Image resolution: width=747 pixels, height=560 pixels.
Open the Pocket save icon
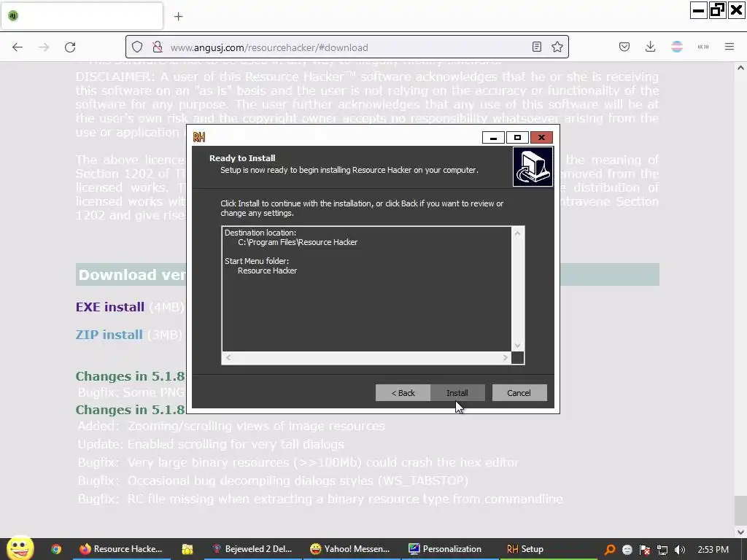[x=624, y=47]
